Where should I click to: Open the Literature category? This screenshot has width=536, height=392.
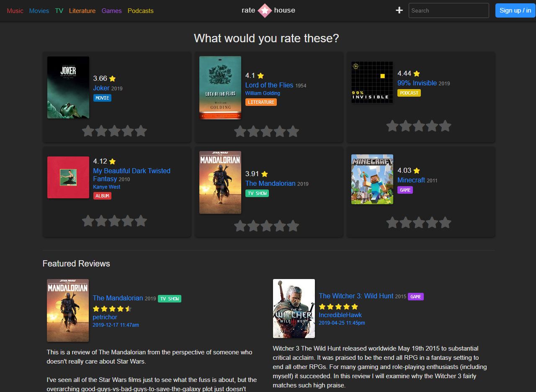pos(82,11)
